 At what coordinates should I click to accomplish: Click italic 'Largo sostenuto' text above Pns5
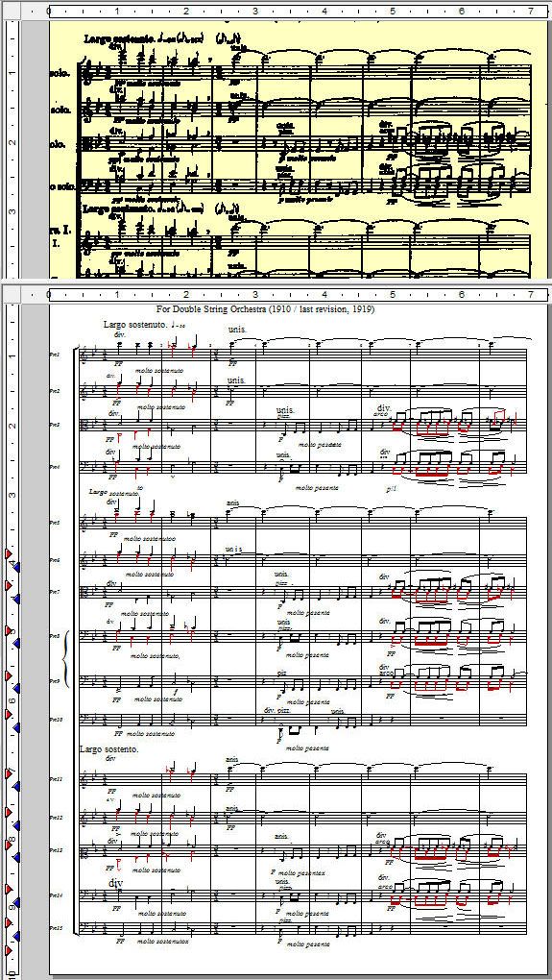click(x=113, y=493)
